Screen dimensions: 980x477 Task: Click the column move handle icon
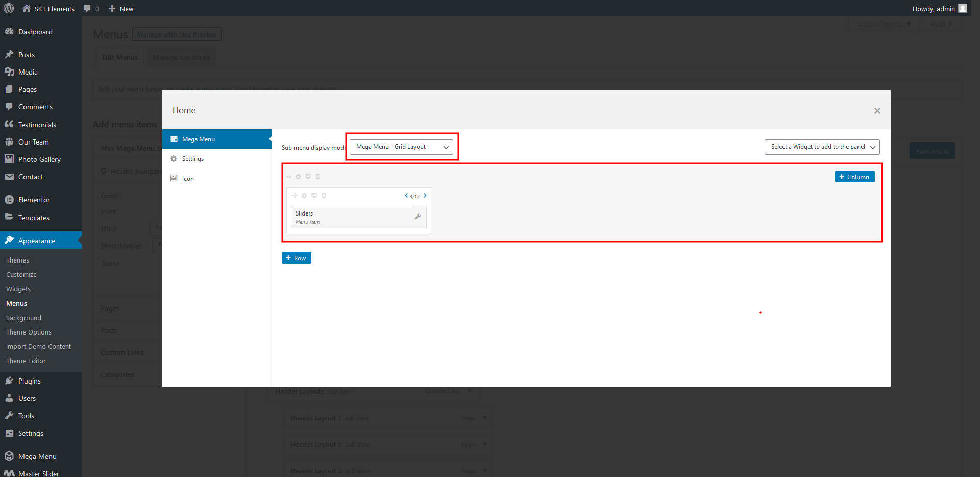pyautogui.click(x=295, y=196)
